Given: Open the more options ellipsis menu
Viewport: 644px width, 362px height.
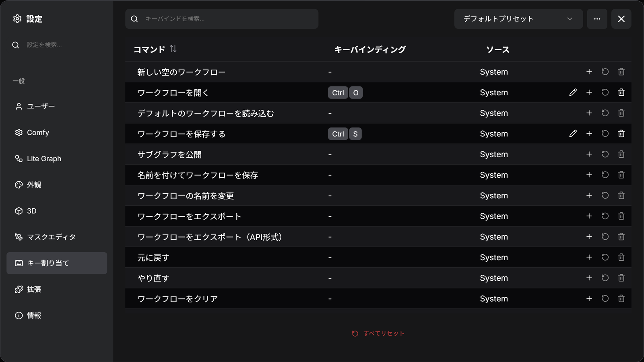Looking at the screenshot, I should pos(597,19).
